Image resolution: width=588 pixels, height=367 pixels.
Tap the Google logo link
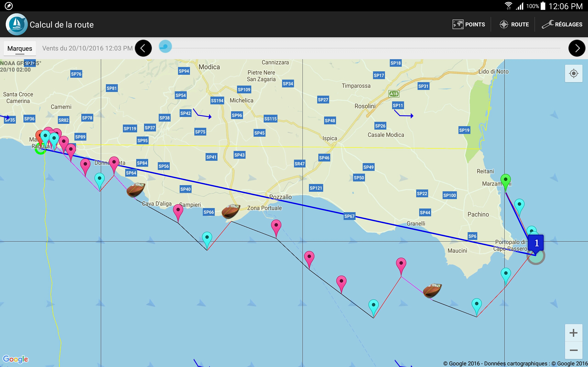pyautogui.click(x=15, y=359)
